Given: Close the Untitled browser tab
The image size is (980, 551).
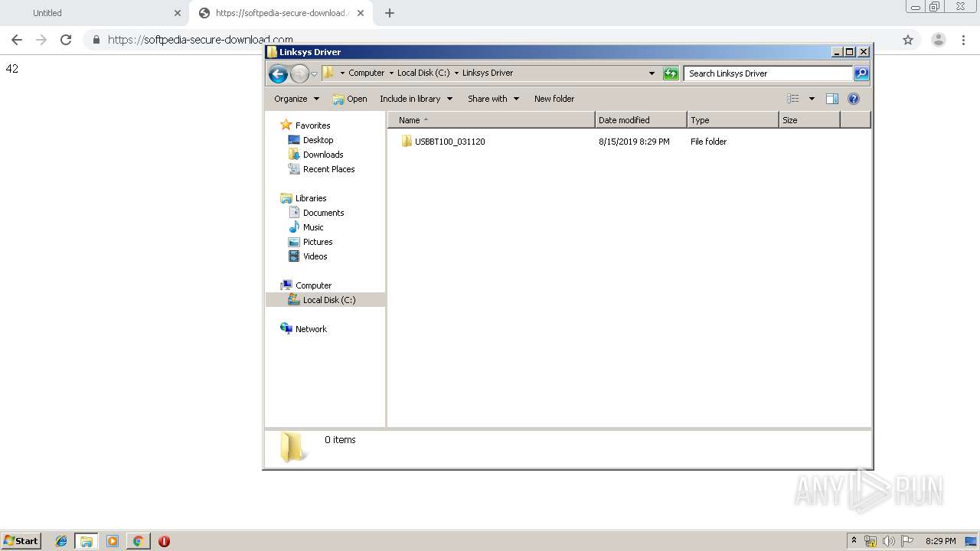Looking at the screenshot, I should pos(178,13).
